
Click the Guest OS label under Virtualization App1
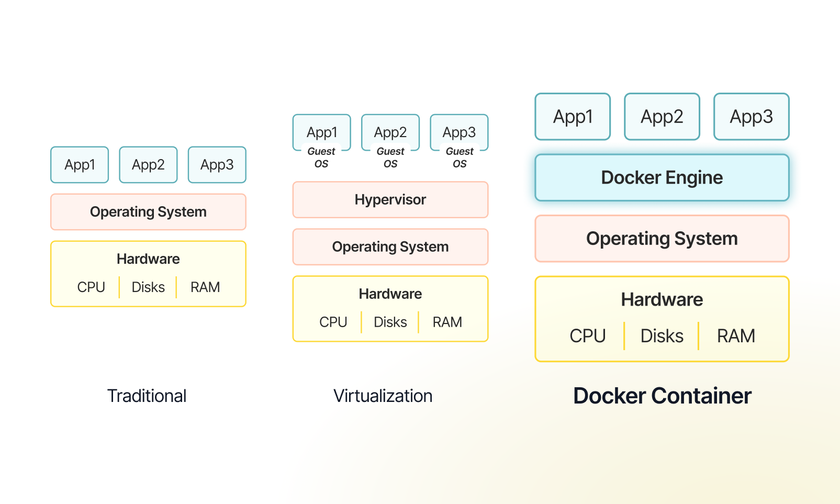[321, 158]
